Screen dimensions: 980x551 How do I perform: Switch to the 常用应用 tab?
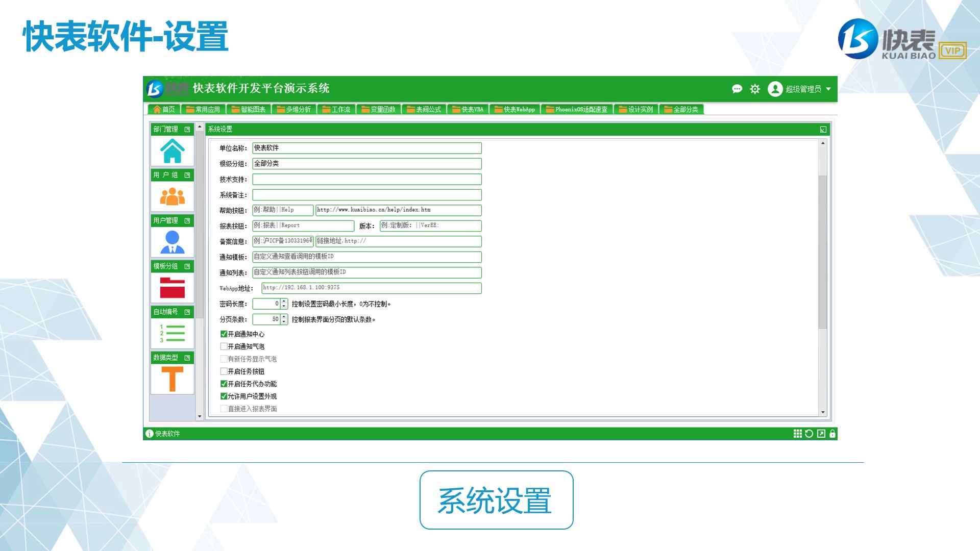pos(203,110)
